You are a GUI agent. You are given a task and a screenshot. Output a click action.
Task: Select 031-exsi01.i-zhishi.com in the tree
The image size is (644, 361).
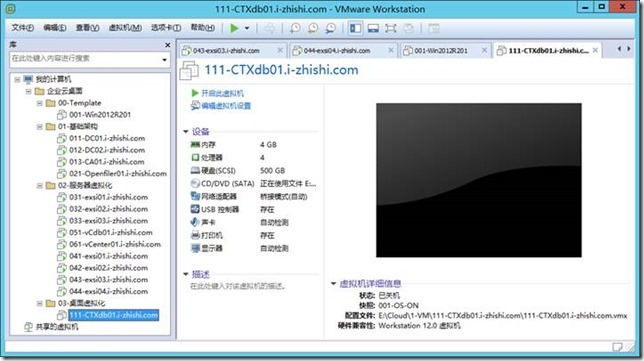pos(108,197)
